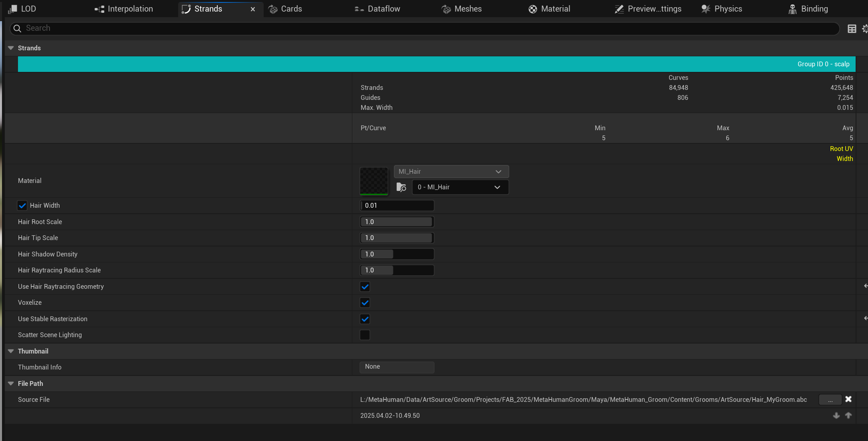The height and width of the screenshot is (441, 868).
Task: Click the search magnifier icon
Action: (17, 28)
